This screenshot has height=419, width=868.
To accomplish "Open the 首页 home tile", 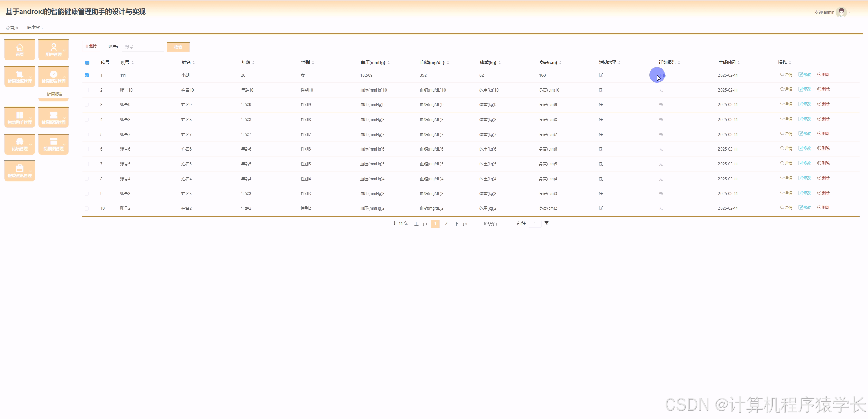I will pos(20,50).
